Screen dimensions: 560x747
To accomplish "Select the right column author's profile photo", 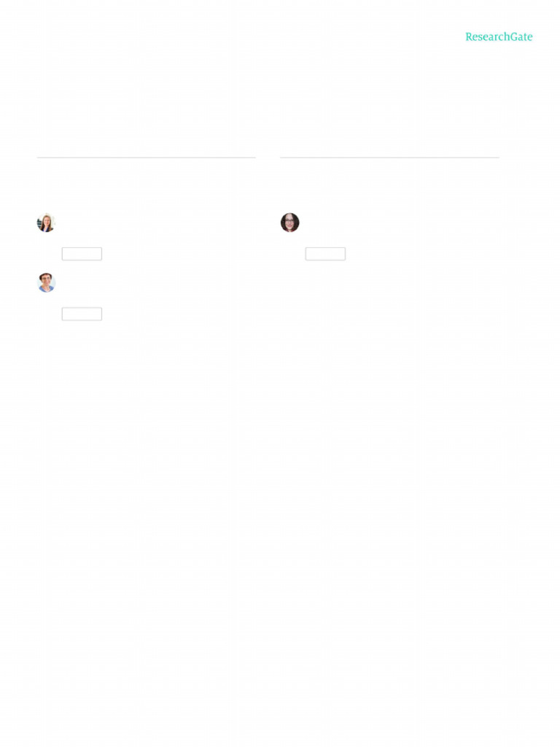I will point(289,222).
